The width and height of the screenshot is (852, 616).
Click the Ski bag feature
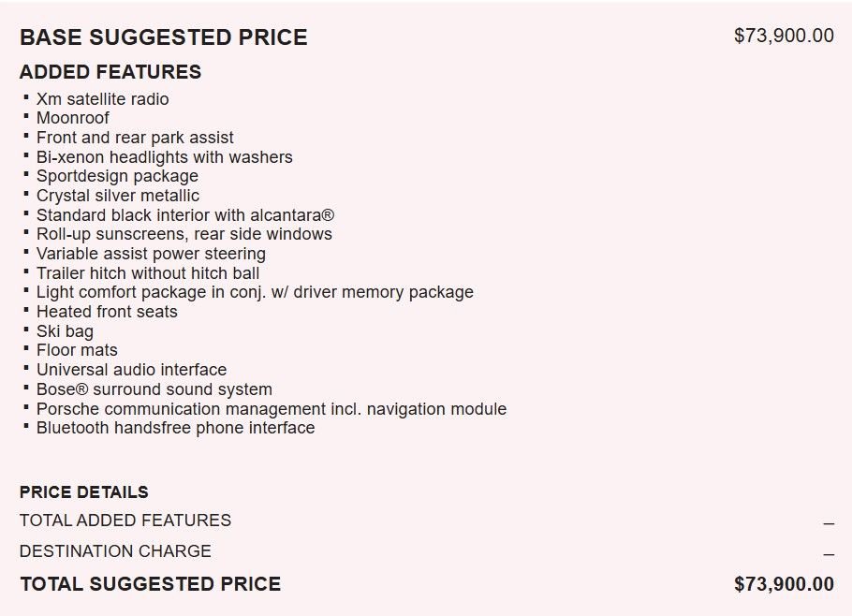tap(65, 331)
